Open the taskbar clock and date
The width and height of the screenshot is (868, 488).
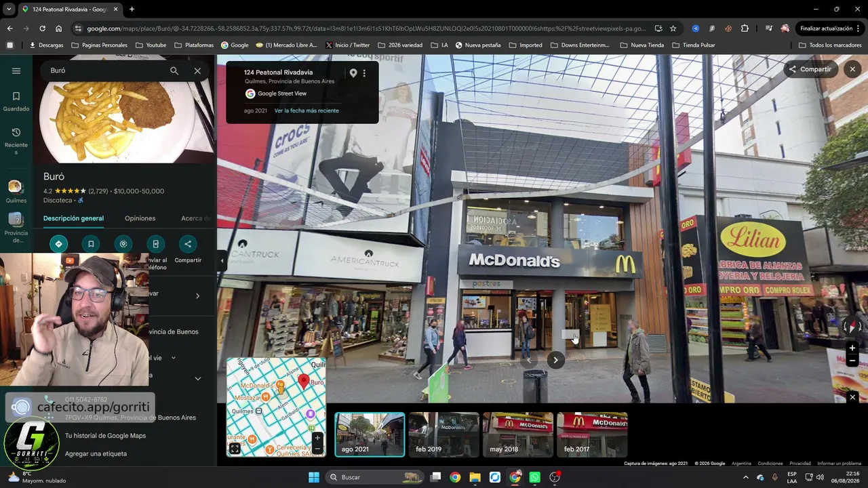click(x=847, y=477)
